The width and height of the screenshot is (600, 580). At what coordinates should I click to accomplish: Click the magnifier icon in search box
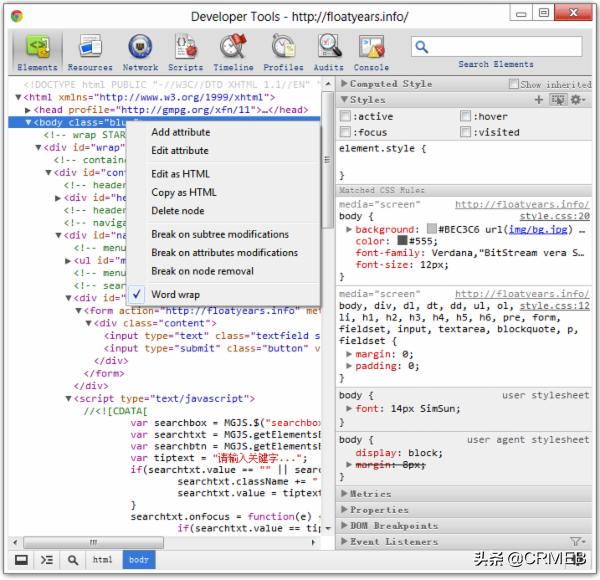point(421,47)
